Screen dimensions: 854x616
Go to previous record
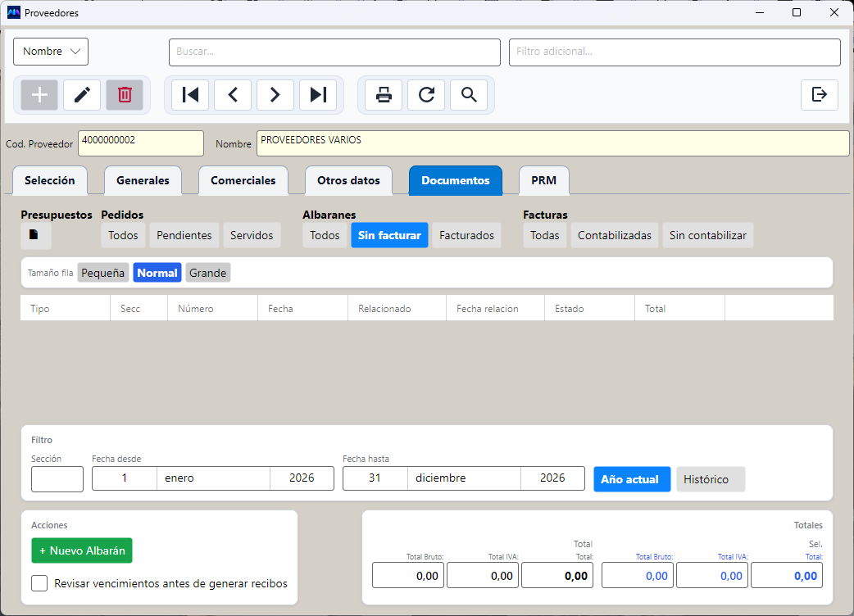[233, 95]
